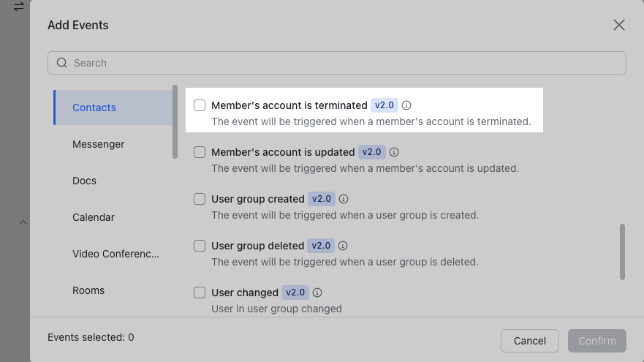The width and height of the screenshot is (644, 362).
Task: Check User group created event
Action: tap(200, 200)
